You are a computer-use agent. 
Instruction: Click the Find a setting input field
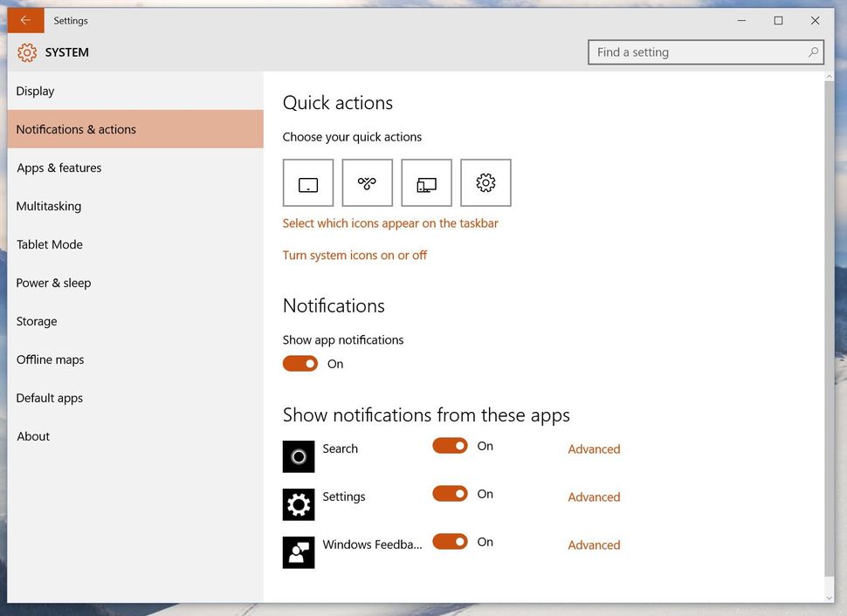point(690,52)
